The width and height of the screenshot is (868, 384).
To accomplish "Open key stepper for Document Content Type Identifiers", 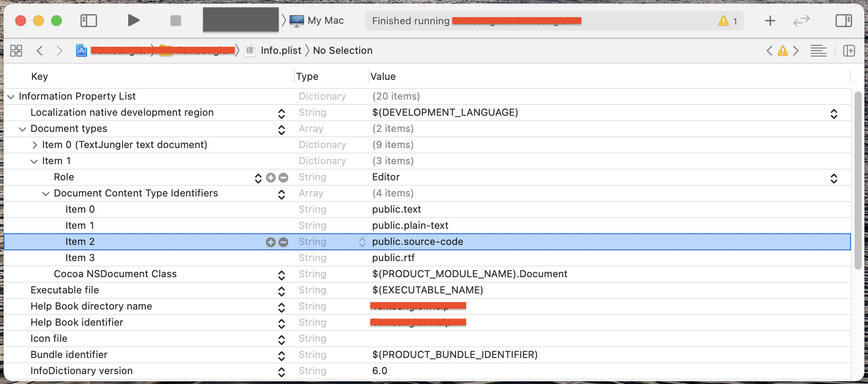I will tap(282, 194).
